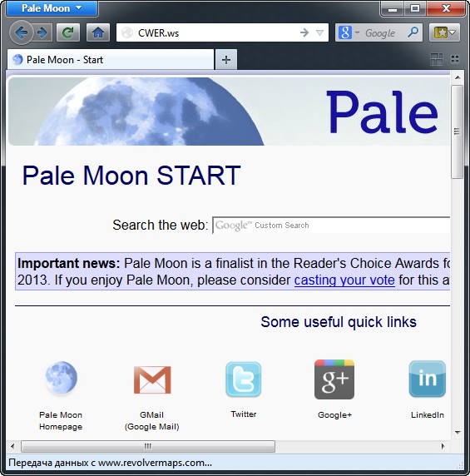This screenshot has height=476, width=470.
Task: Click the 'LinkedIn' text label
Action: (428, 415)
